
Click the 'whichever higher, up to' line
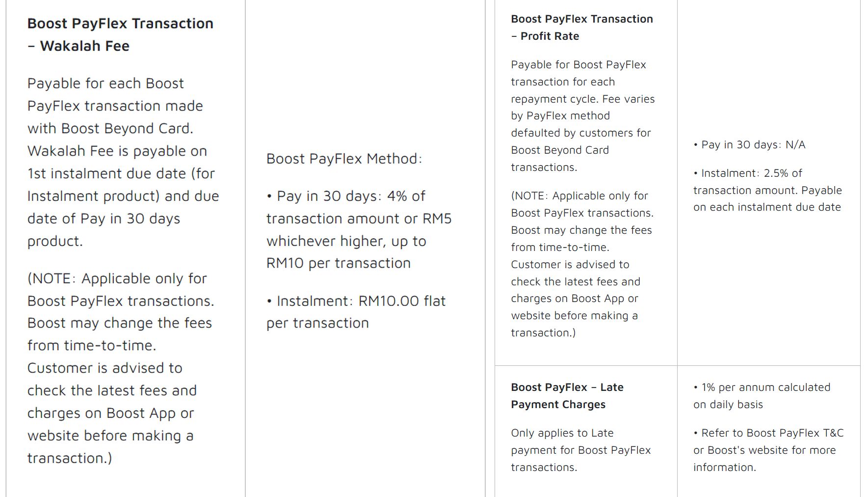coord(346,241)
